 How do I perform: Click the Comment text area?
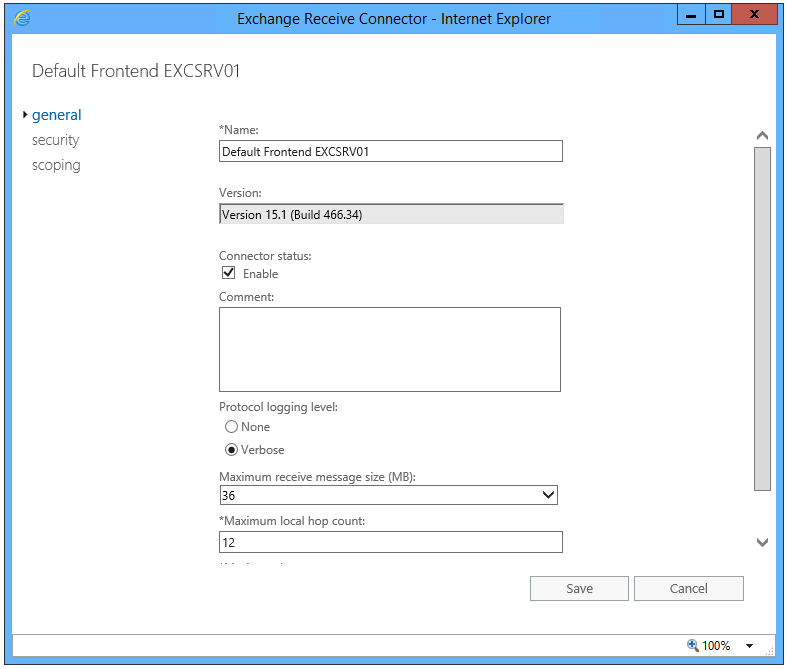click(x=390, y=349)
